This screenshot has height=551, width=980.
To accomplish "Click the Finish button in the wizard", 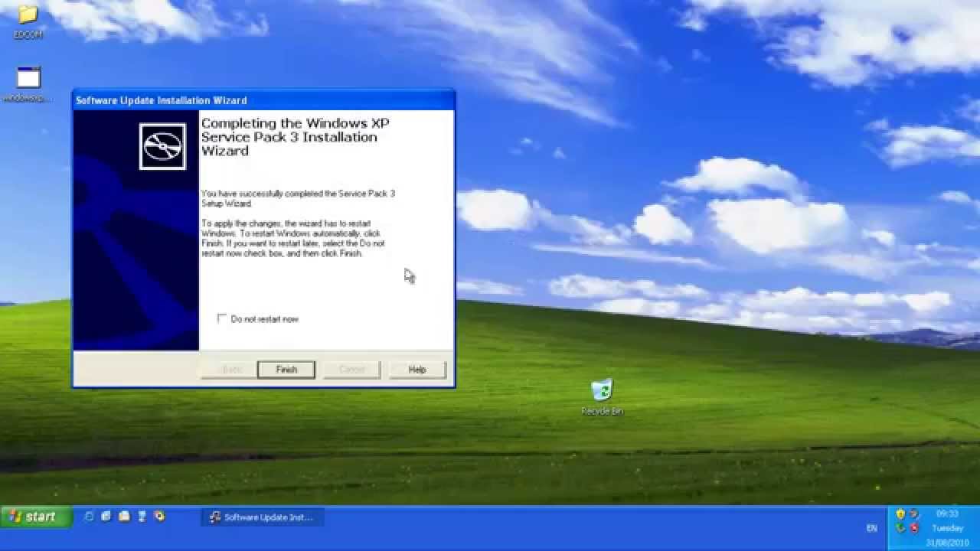I will pyautogui.click(x=286, y=370).
